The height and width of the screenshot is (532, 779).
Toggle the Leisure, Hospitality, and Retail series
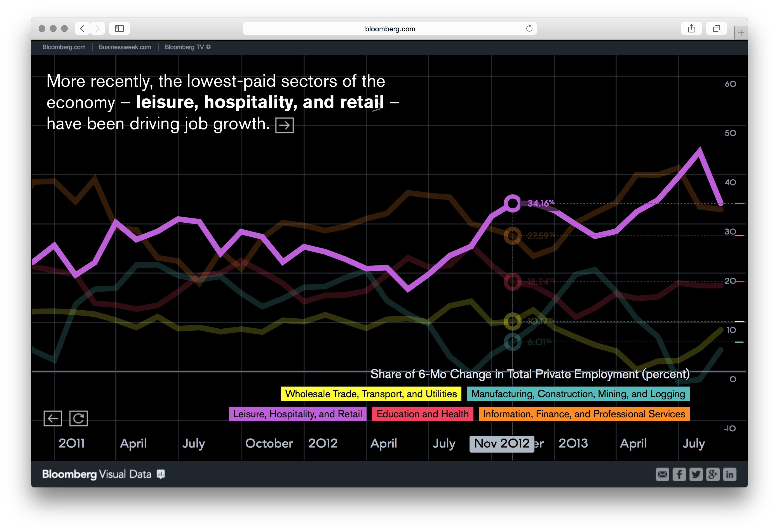298,414
